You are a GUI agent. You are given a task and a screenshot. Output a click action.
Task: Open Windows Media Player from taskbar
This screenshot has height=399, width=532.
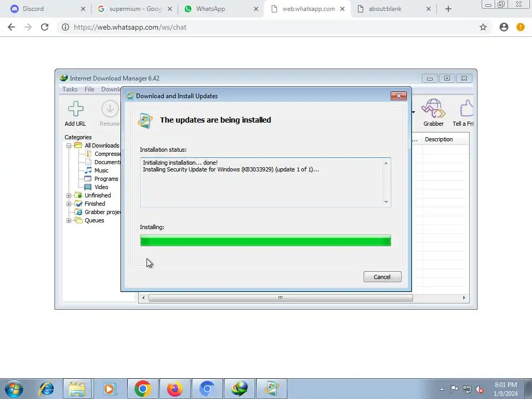[109, 389]
